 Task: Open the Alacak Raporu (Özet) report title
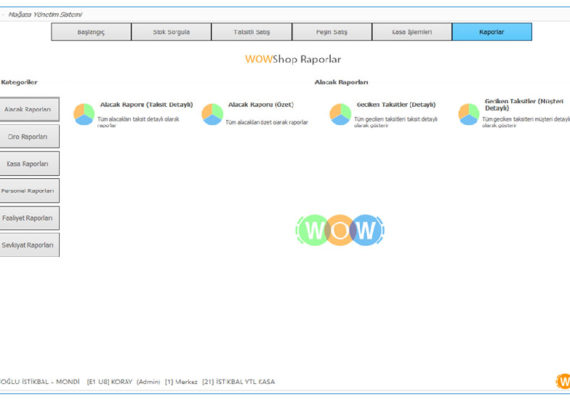click(x=261, y=105)
